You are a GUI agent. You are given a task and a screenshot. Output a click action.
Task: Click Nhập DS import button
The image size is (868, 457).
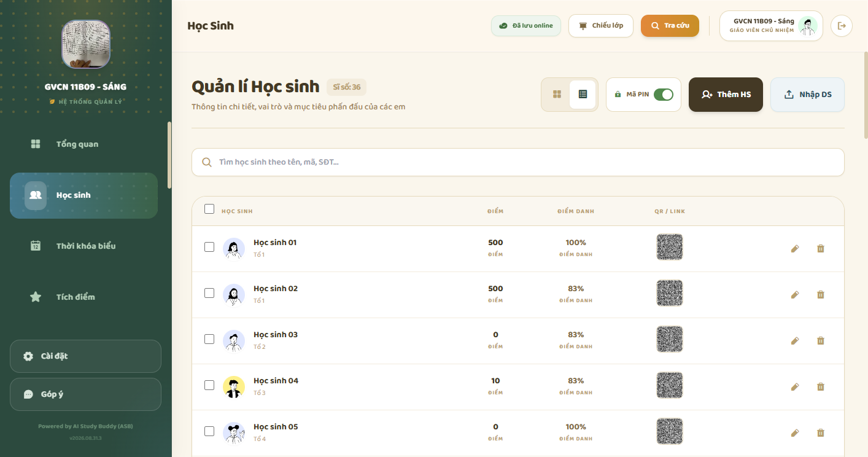pos(807,95)
